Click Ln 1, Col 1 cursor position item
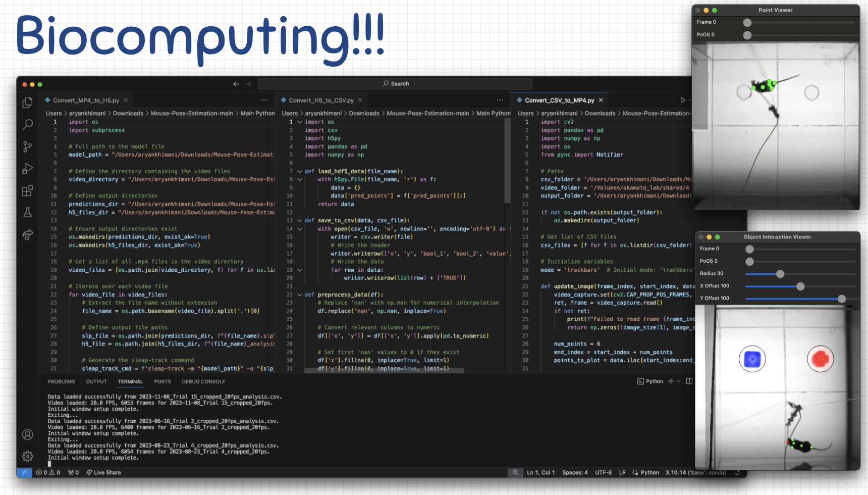Viewport: 868px width, 495px height. (x=540, y=472)
